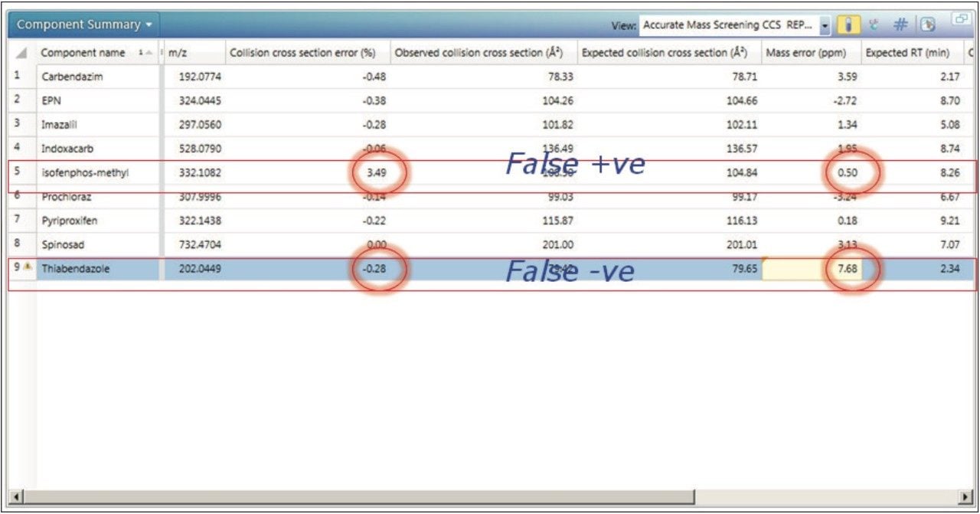This screenshot has height=514, width=980.
Task: Select row header number 2
Action: coord(17,100)
